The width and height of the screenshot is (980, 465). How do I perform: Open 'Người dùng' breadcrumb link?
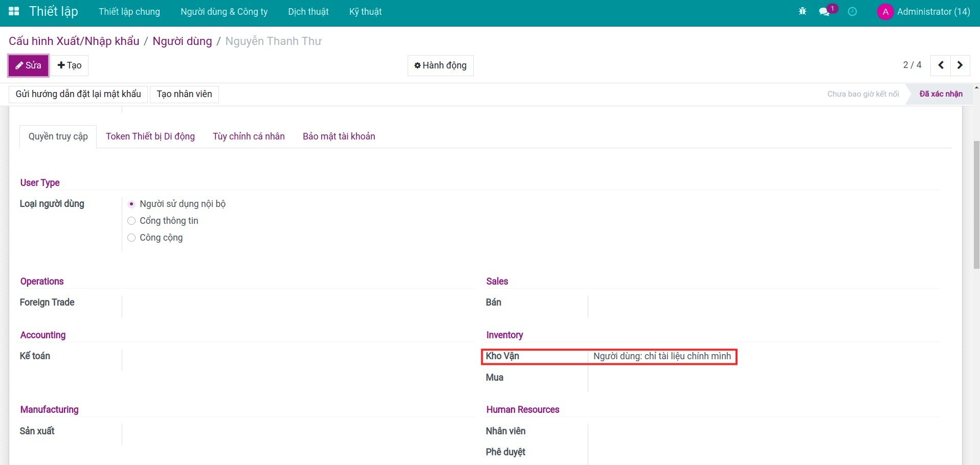[182, 41]
